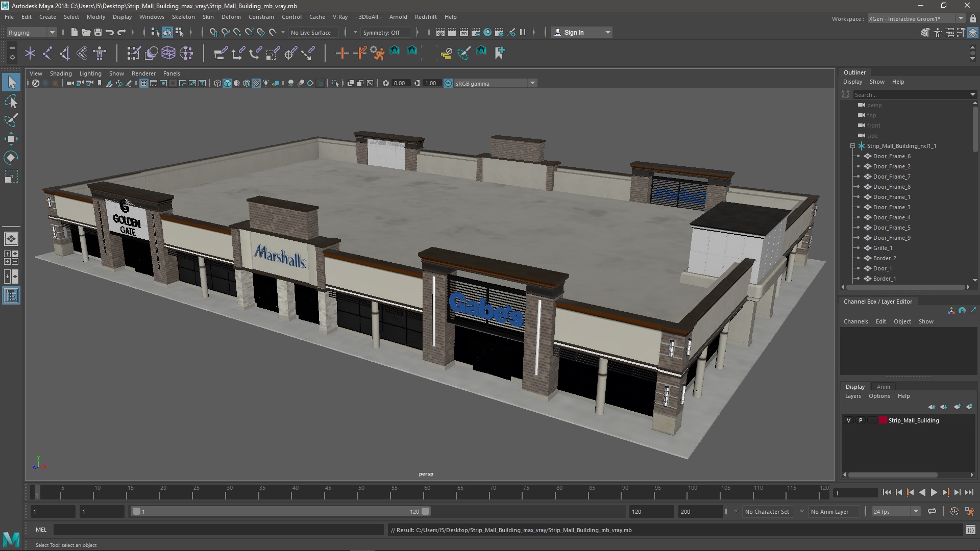Viewport: 980px width, 551px height.
Task: Toggle the sRGB gamma color management button
Action: [x=448, y=83]
